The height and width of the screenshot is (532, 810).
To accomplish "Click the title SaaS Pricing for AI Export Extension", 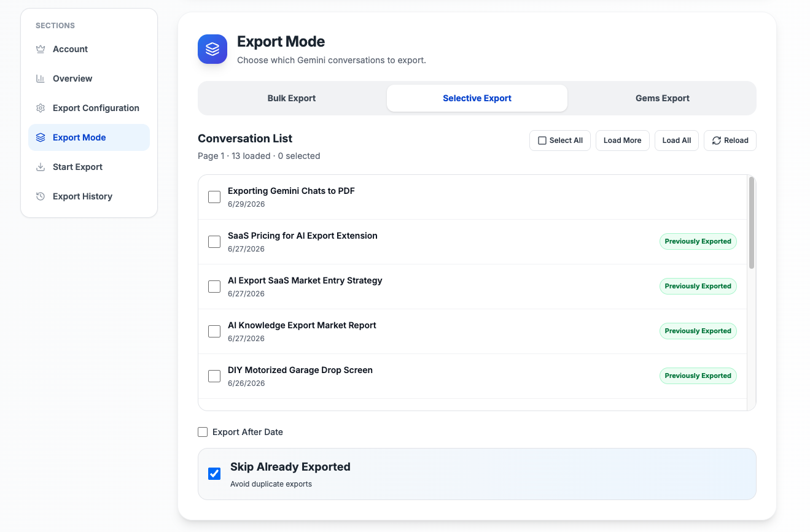I will [x=303, y=236].
